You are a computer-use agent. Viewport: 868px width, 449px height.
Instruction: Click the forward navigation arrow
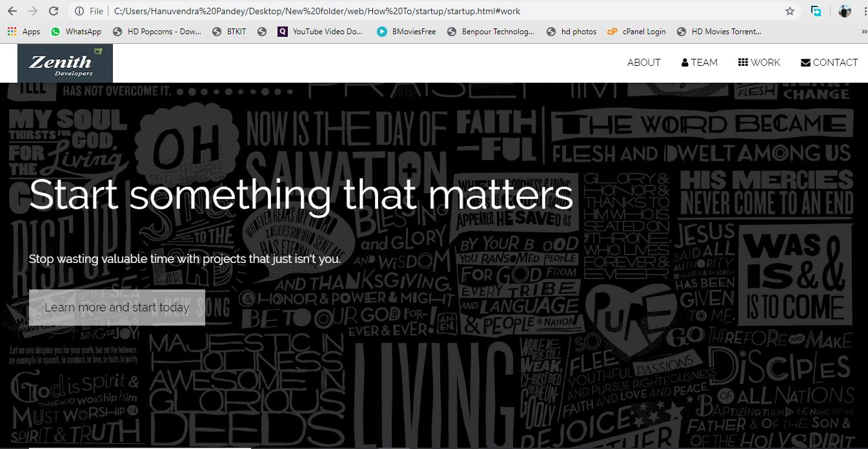[x=32, y=10]
